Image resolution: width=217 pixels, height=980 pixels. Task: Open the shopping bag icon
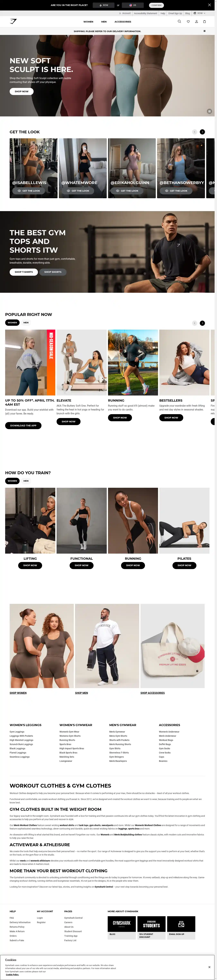[204, 22]
